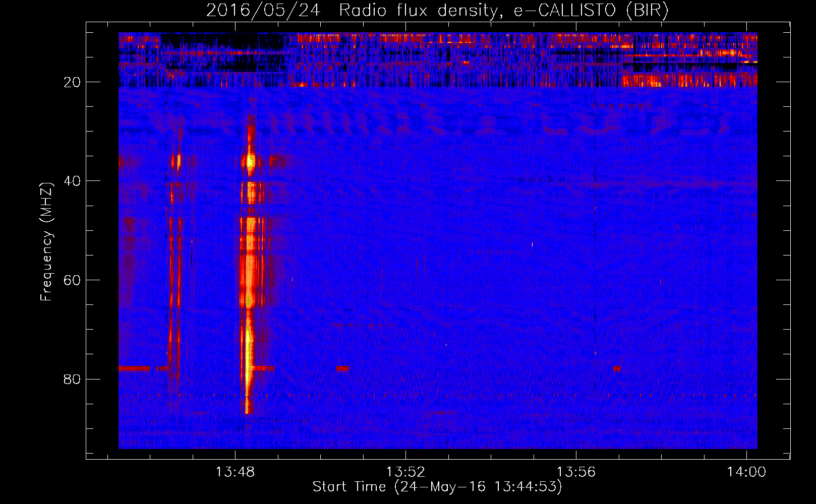Click the 80 MHz frequency tick label
816x504 pixels.
[x=72, y=379]
